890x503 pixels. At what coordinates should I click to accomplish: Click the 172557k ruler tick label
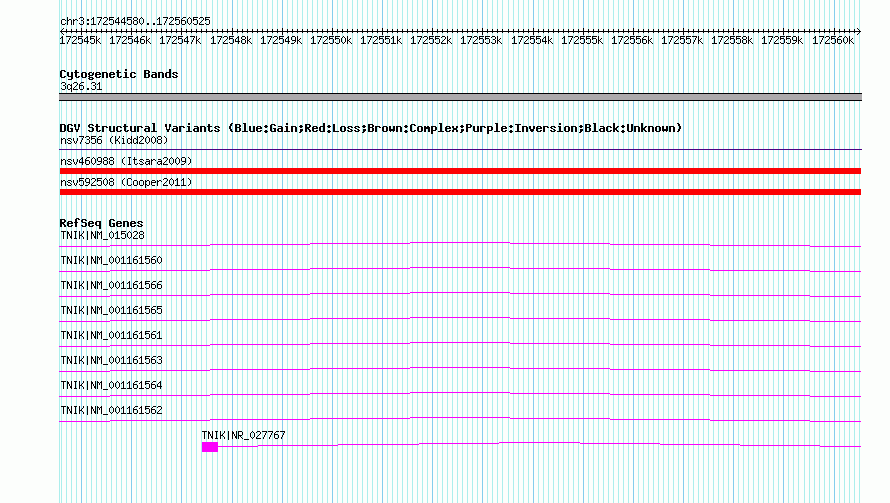[682, 40]
